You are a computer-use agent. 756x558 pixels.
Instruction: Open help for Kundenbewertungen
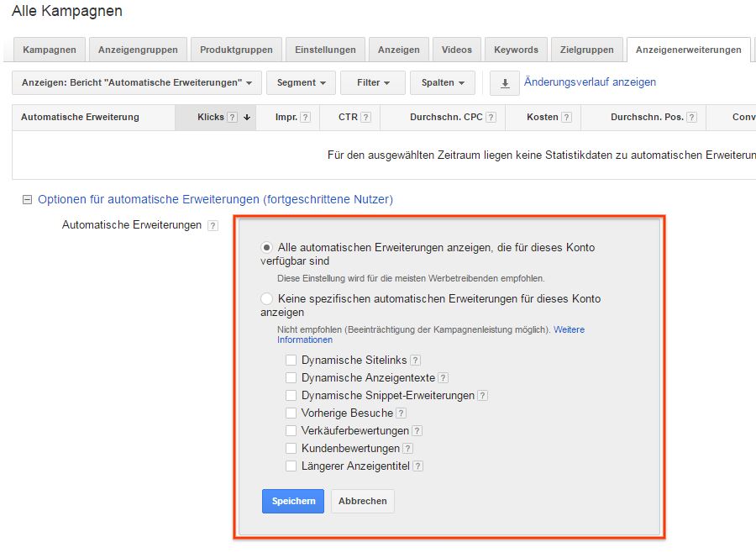[407, 449]
